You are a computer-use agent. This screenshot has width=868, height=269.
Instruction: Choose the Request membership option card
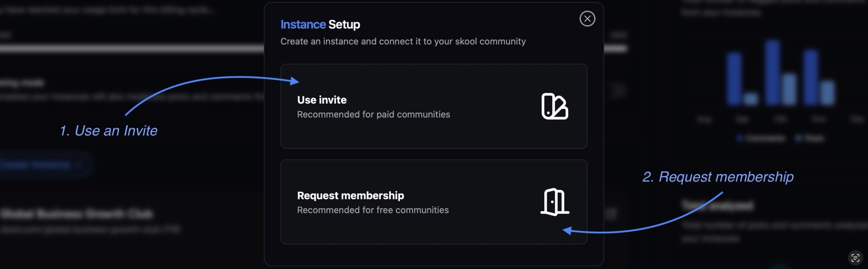point(434,202)
